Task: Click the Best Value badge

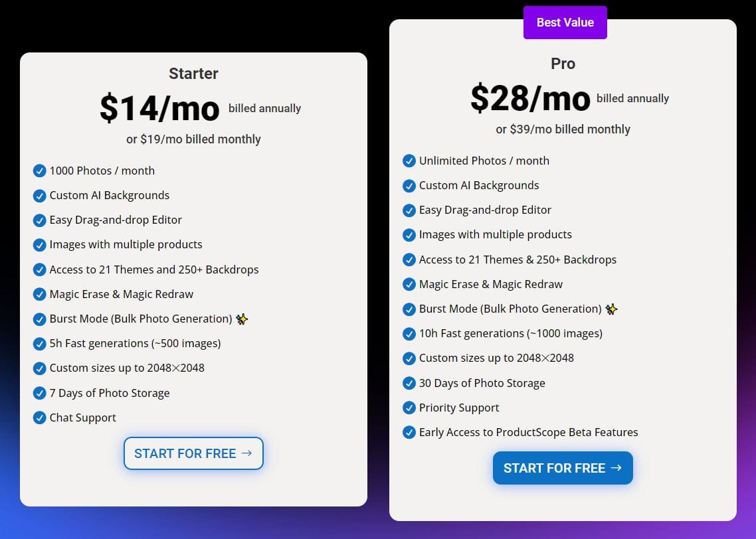Action: pos(565,22)
